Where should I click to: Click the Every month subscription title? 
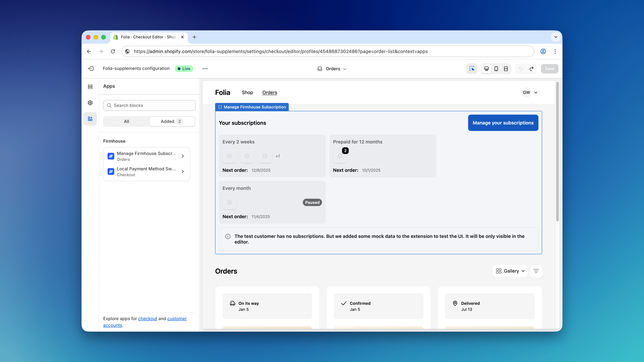click(236, 188)
